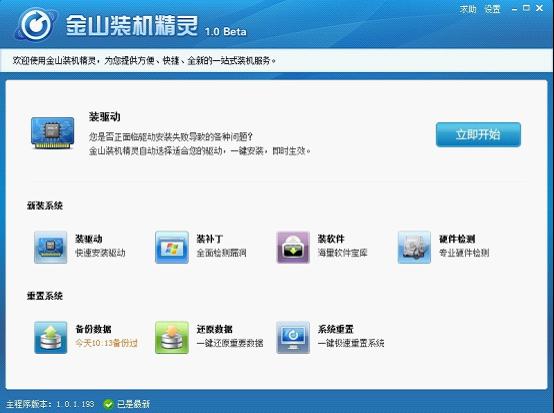Click the 金山装机精灵 logo icon
The height and width of the screenshot is (413, 554).
pyautogui.click(x=36, y=25)
